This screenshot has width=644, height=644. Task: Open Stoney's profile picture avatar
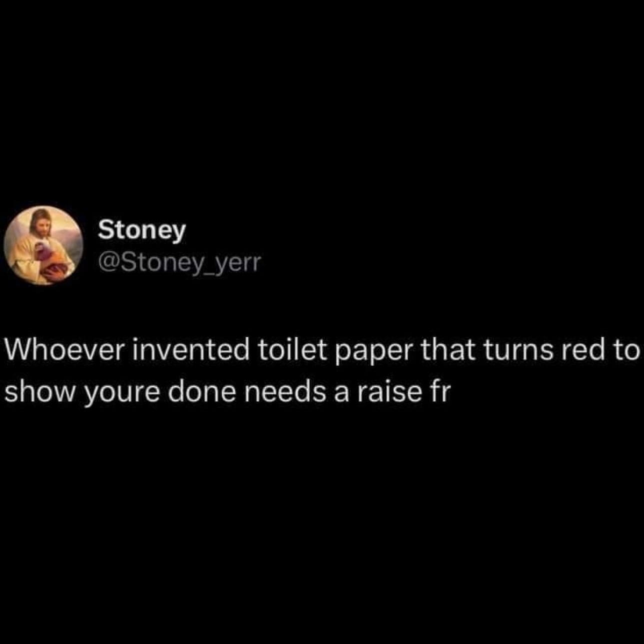[x=43, y=245]
